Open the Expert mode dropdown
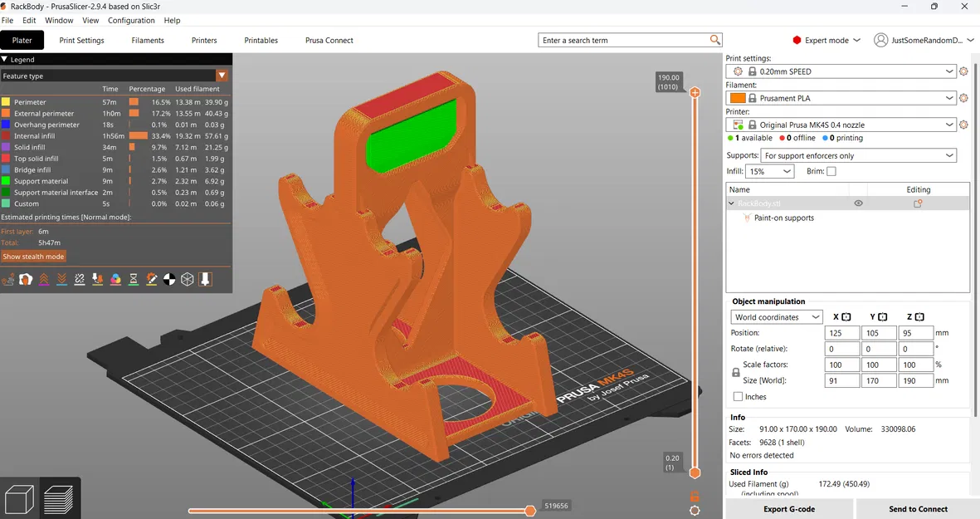Screen dimensions: 980x519 [826, 40]
